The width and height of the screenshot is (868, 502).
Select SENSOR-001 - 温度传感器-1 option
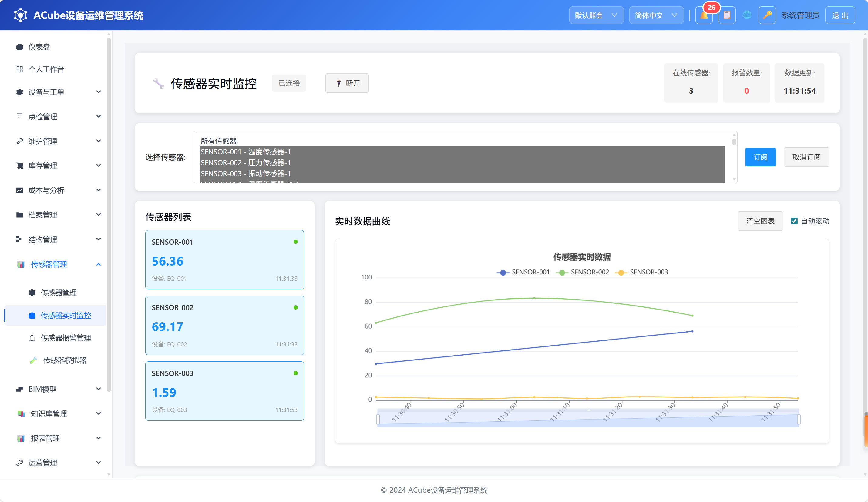[462, 152]
